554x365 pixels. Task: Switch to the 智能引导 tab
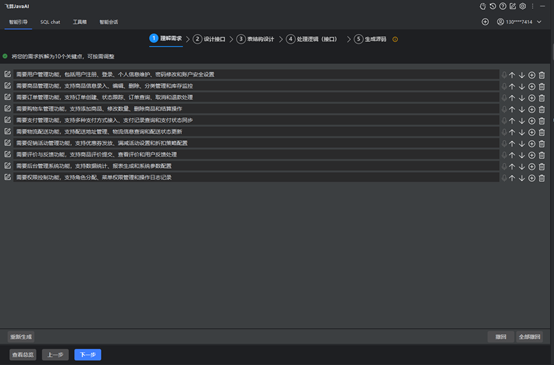click(18, 22)
